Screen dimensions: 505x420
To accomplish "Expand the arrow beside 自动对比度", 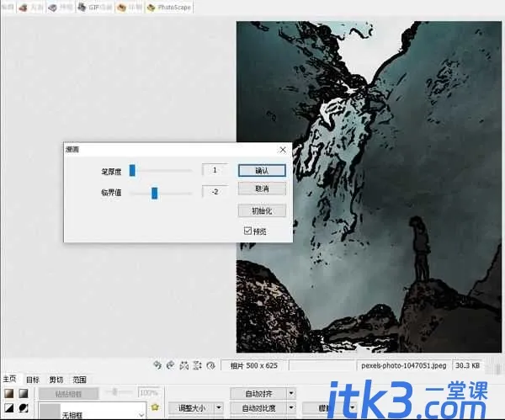I will [x=291, y=407].
